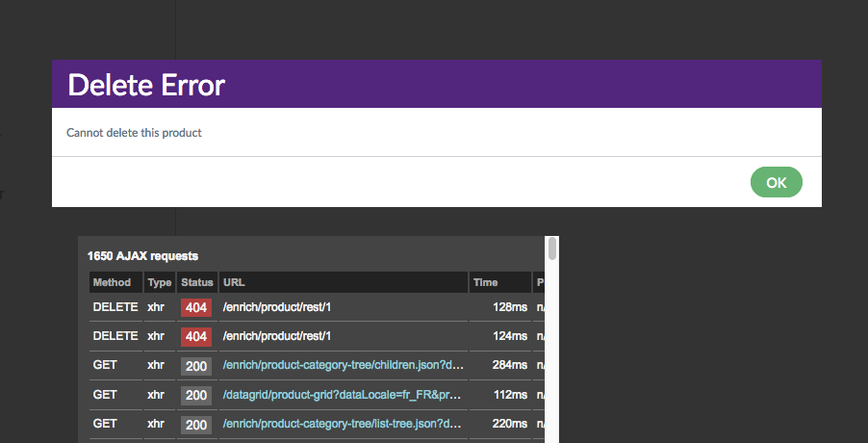This screenshot has height=443, width=868.
Task: Click the DELETE method cell in the 128ms row
Action: point(115,307)
